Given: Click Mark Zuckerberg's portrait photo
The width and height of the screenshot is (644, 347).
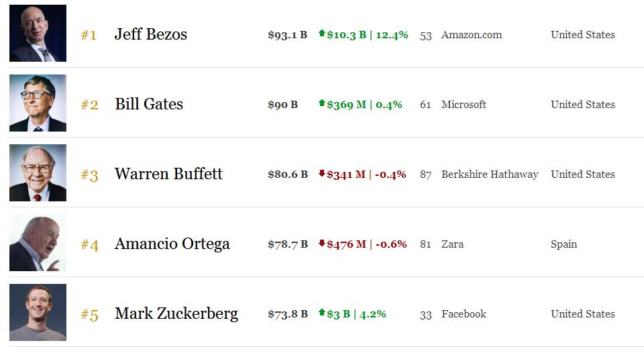Looking at the screenshot, I should (38, 313).
